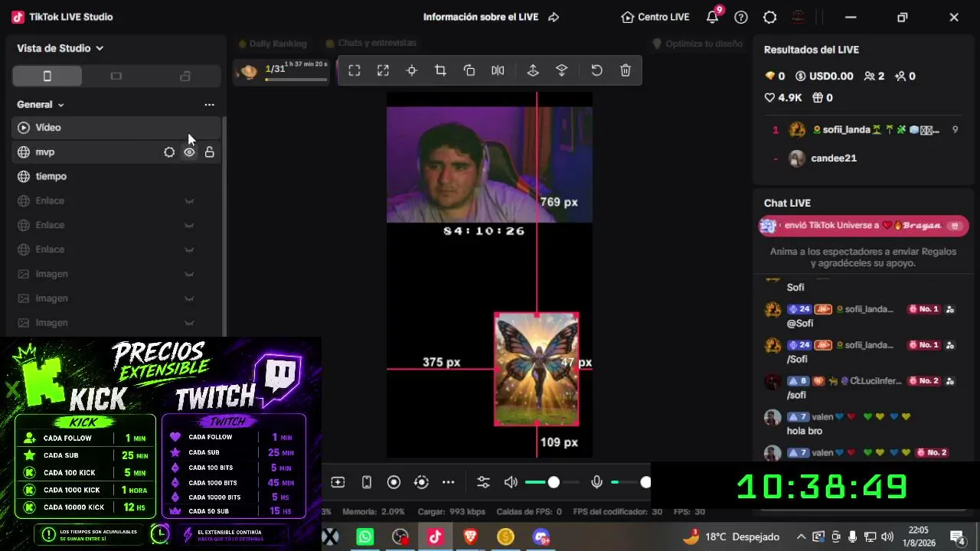980x551 pixels.
Task: Show the third Imagen source
Action: pos(189,324)
